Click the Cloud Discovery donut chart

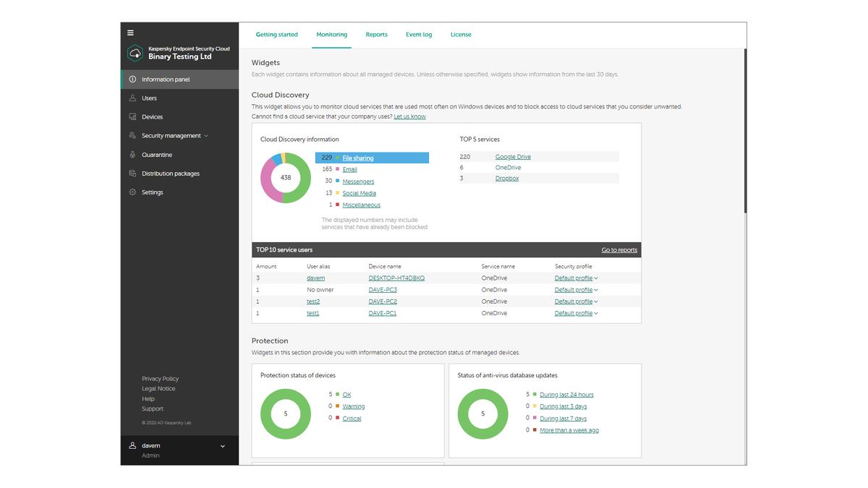(x=286, y=177)
